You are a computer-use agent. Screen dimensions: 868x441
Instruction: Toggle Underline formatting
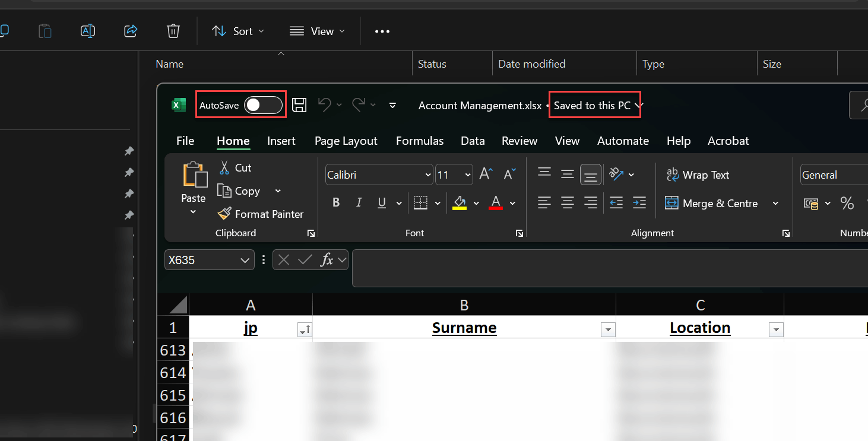(382, 203)
